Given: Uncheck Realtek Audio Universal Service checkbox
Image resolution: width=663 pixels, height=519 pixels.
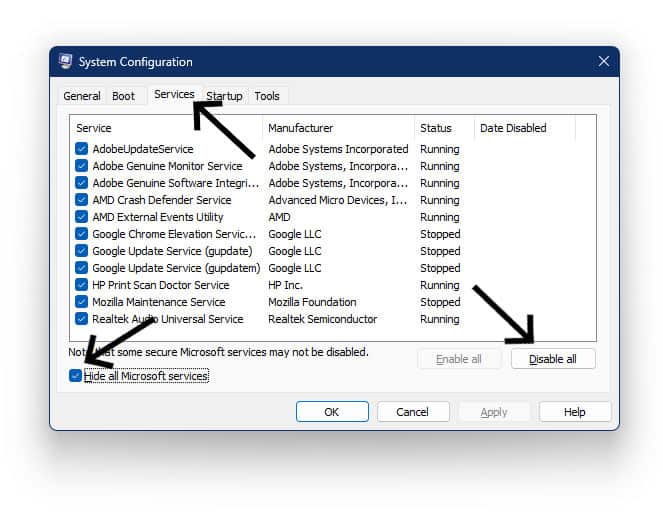Looking at the screenshot, I should tap(81, 319).
